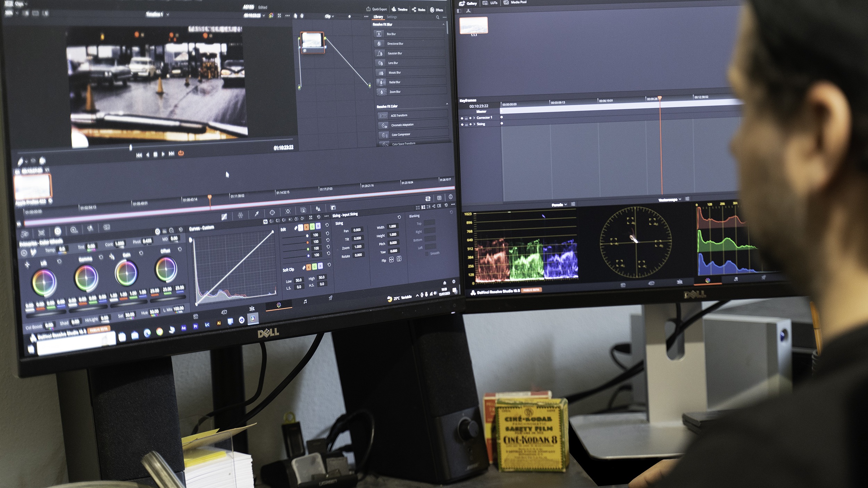Switch to the Library tab
This screenshot has height=488, width=868.
(x=378, y=17)
